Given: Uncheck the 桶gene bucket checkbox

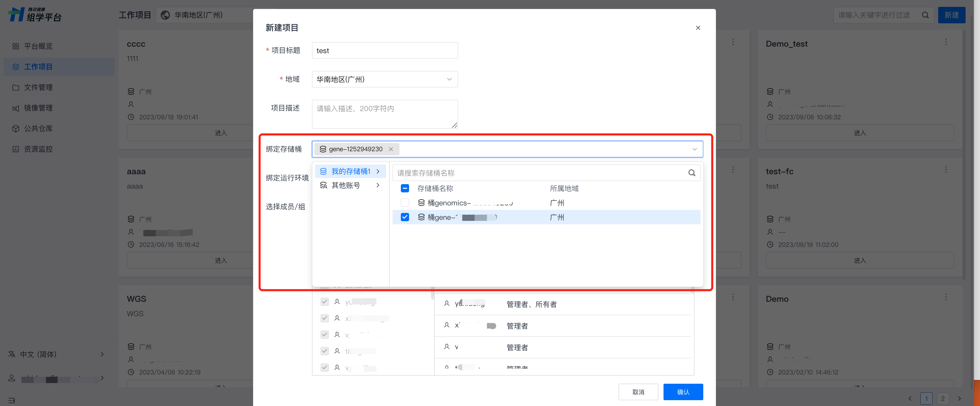Looking at the screenshot, I should click(405, 217).
